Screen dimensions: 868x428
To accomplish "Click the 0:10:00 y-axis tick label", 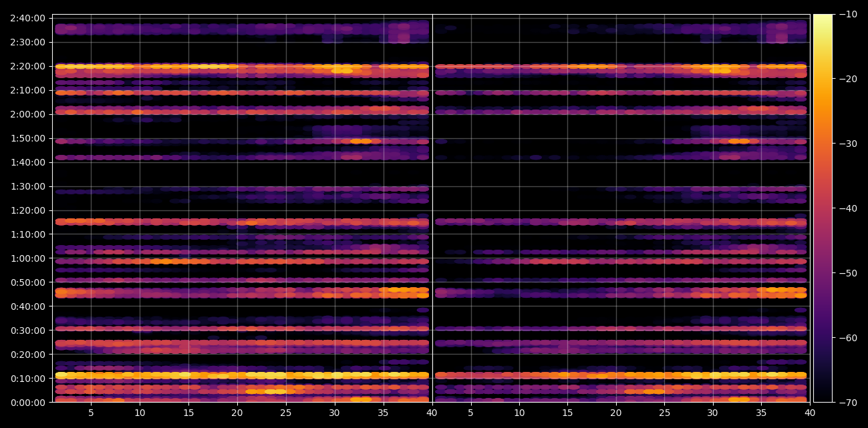I will click(28, 378).
